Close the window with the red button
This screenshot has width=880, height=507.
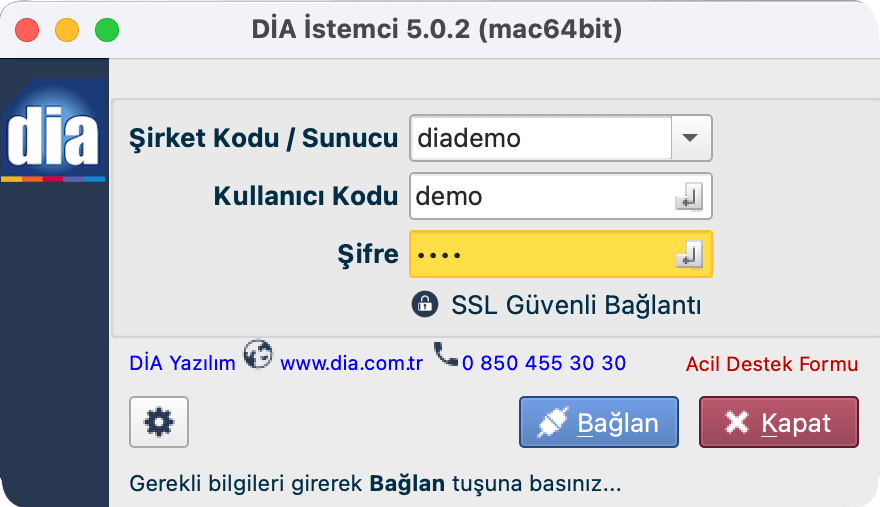click(x=27, y=30)
